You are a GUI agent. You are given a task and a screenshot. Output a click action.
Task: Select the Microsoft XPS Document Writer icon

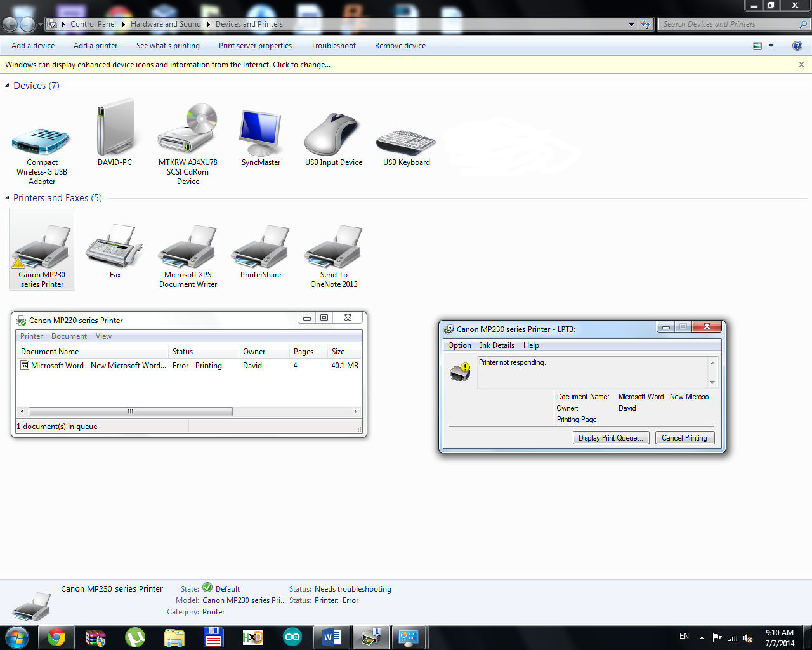pos(188,256)
